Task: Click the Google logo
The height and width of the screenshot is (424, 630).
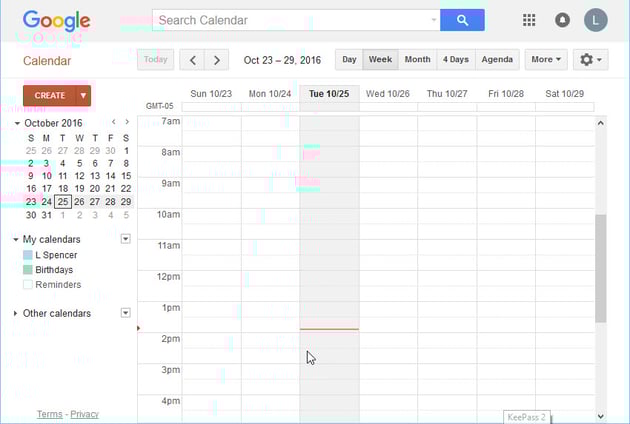Action: point(56,21)
